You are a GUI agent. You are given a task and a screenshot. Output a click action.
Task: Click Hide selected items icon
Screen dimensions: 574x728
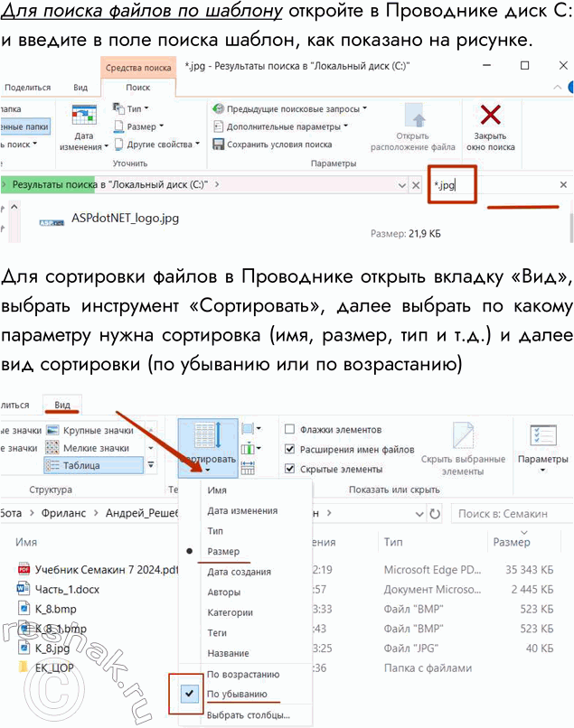click(463, 435)
